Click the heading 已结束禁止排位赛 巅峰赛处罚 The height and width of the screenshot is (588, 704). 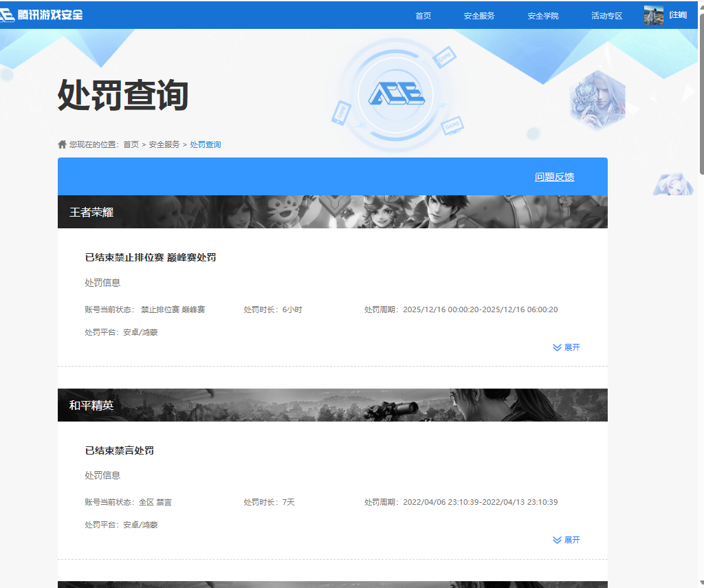151,257
